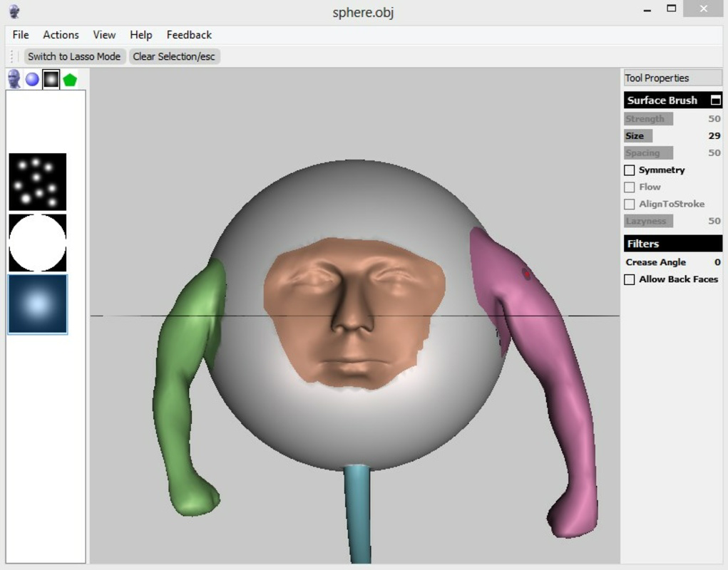Click the collapse icon on Surface Brush header

[x=717, y=100]
